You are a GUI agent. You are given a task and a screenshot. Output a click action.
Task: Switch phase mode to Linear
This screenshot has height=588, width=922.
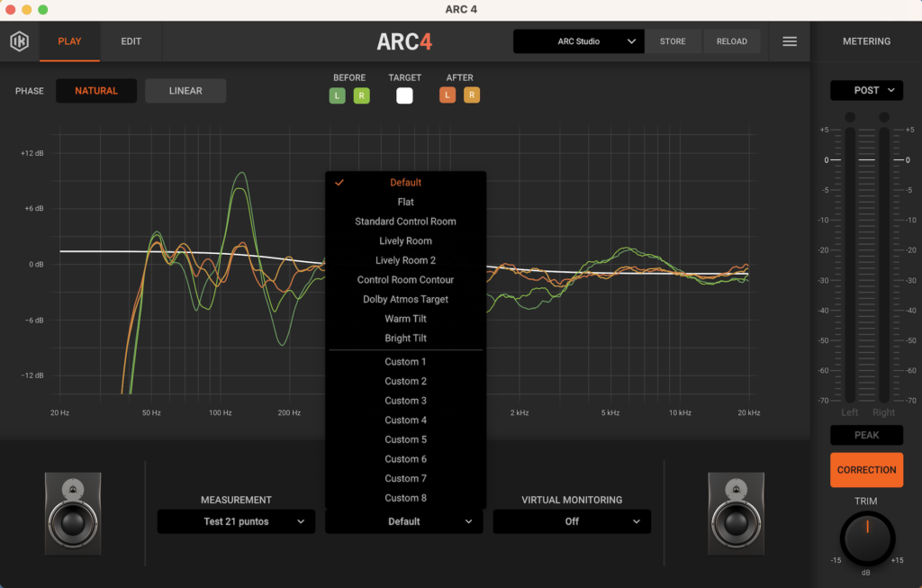[185, 91]
